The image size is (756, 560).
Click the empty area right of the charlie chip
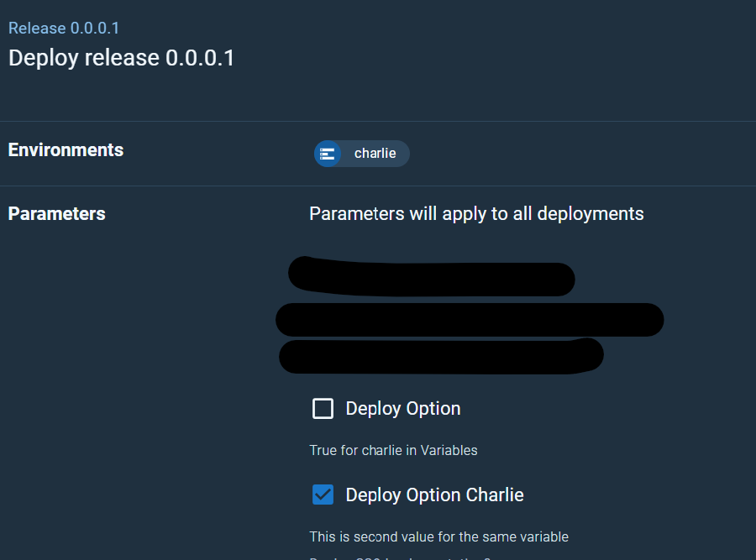tap(571, 154)
